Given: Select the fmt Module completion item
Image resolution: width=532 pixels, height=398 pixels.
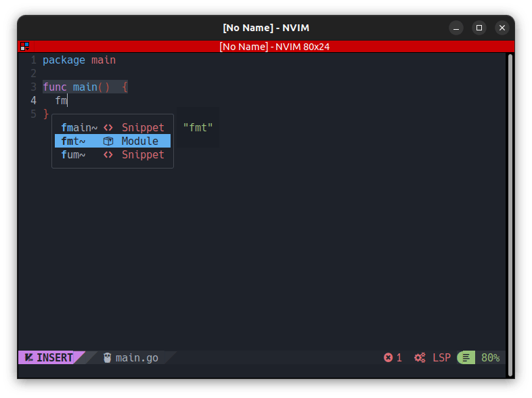Looking at the screenshot, I should point(112,141).
